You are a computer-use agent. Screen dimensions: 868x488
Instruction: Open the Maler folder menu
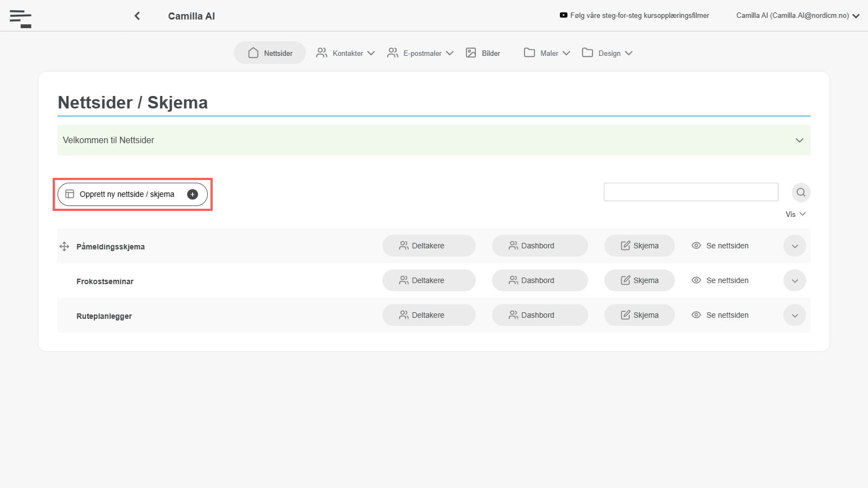click(x=547, y=53)
